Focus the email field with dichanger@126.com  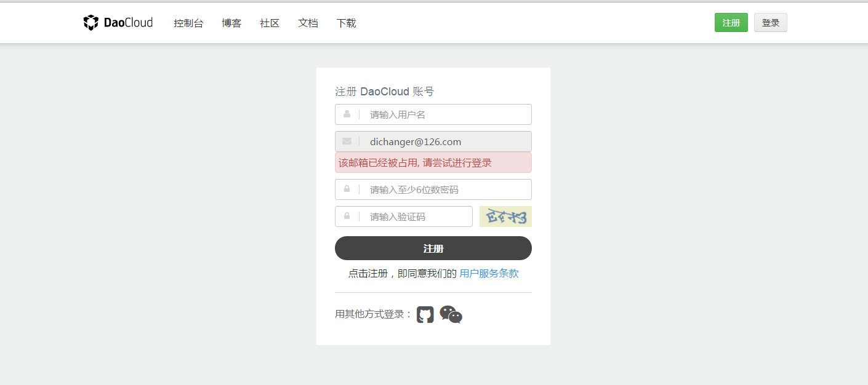point(433,141)
